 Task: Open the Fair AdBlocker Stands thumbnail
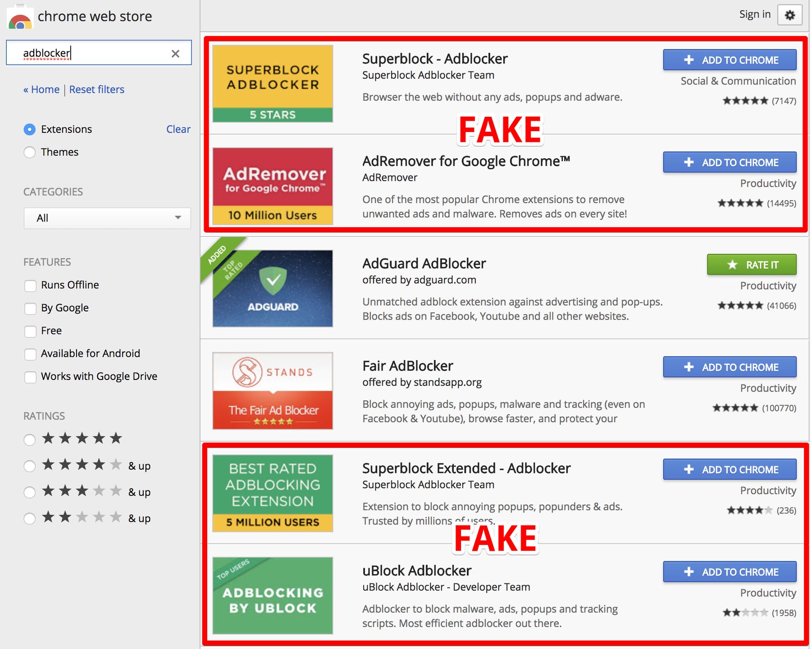point(272,391)
